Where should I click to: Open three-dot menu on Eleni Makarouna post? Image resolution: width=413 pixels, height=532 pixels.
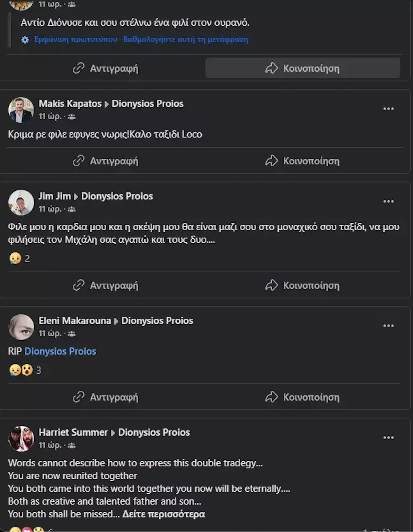pyautogui.click(x=388, y=326)
